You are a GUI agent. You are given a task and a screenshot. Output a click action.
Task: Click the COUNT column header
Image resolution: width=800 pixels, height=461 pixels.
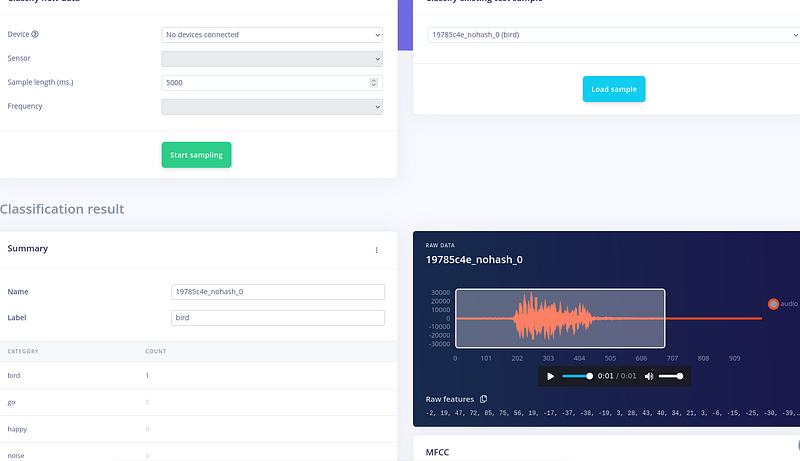[x=156, y=351]
